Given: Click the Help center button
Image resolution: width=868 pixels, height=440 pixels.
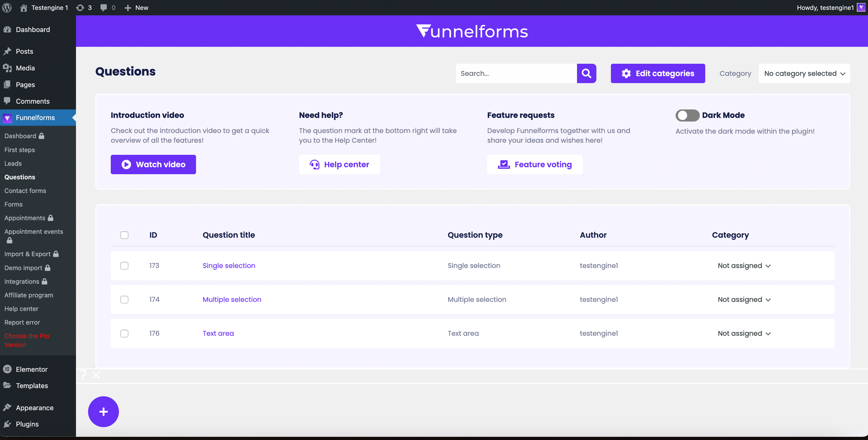Looking at the screenshot, I should pyautogui.click(x=339, y=165).
